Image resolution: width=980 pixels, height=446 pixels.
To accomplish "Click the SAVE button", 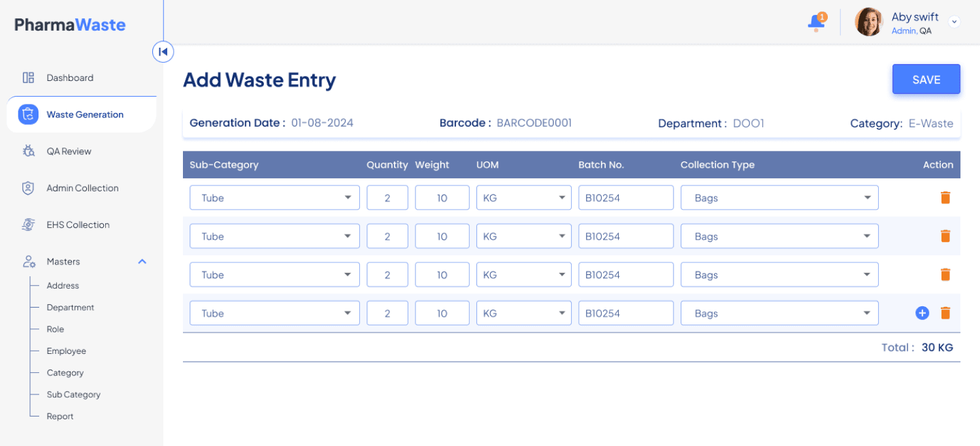I will click(926, 80).
